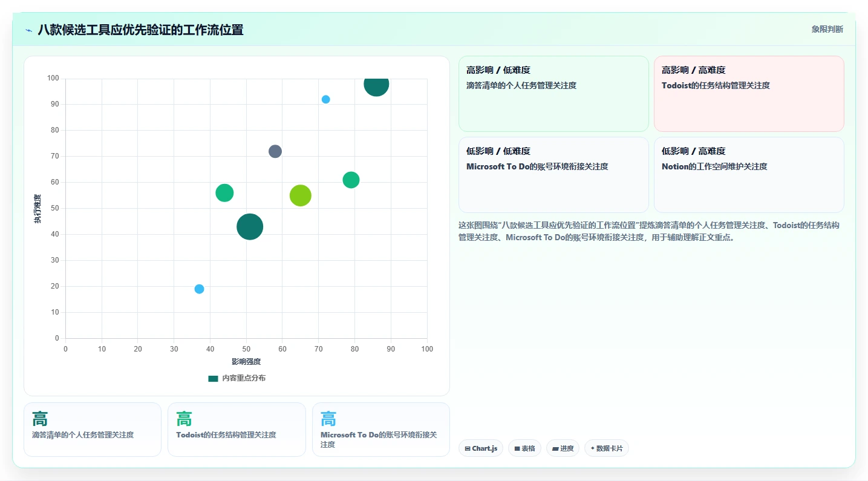Open the Todoist任务结构 stat card at bottom
The height and width of the screenshot is (481, 868).
click(x=237, y=430)
